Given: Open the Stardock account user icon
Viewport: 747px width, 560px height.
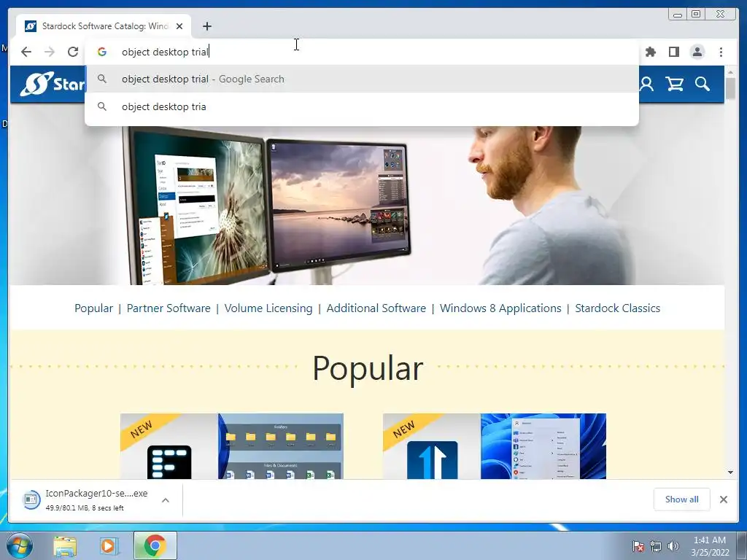Looking at the screenshot, I should (646, 85).
